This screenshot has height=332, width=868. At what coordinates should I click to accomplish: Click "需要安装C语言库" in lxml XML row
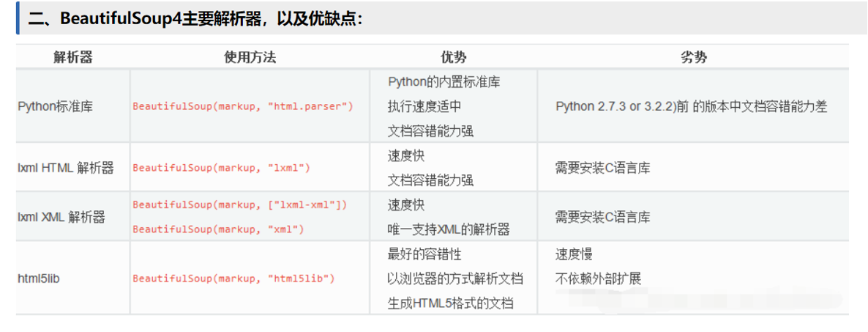pyautogui.click(x=603, y=217)
